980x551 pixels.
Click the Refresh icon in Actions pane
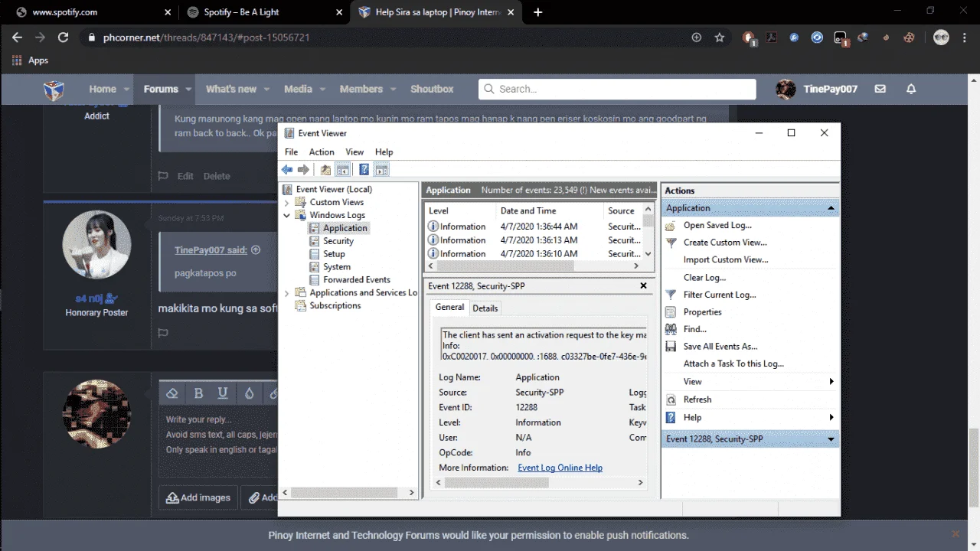click(x=671, y=399)
